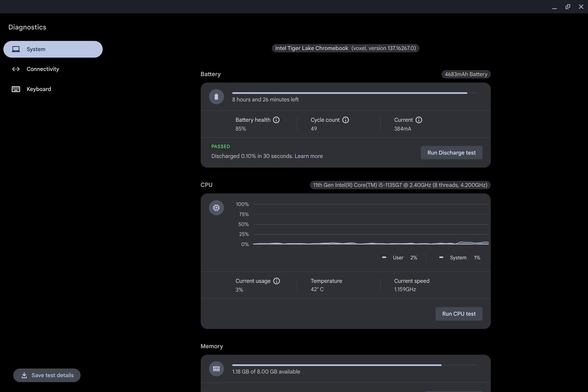Click the battery charge progress bar
This screenshot has height=392, width=588.
pyautogui.click(x=355, y=93)
